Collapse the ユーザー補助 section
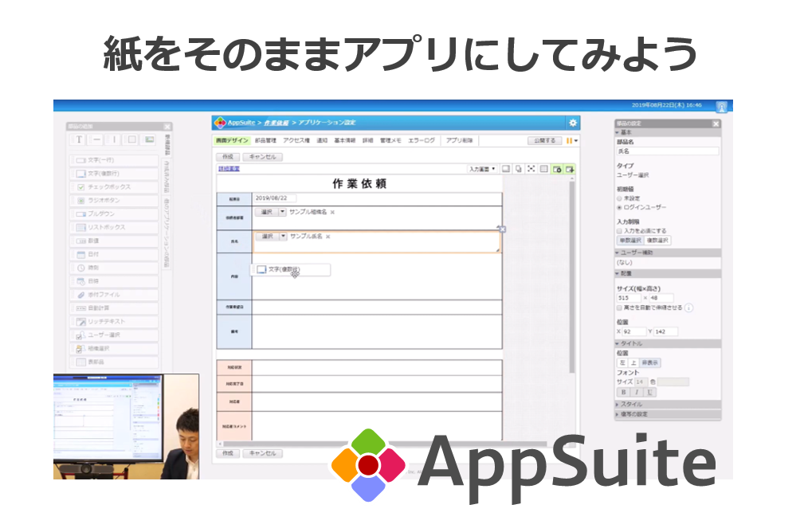The height and width of the screenshot is (532, 804). (668, 253)
